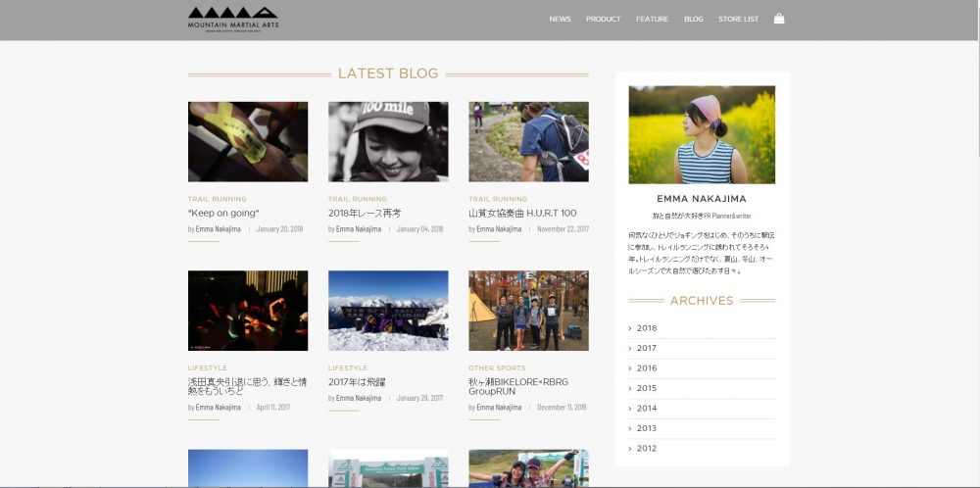The height and width of the screenshot is (488, 980).
Task: Go to the PRODUCT page
Action: coord(603,19)
